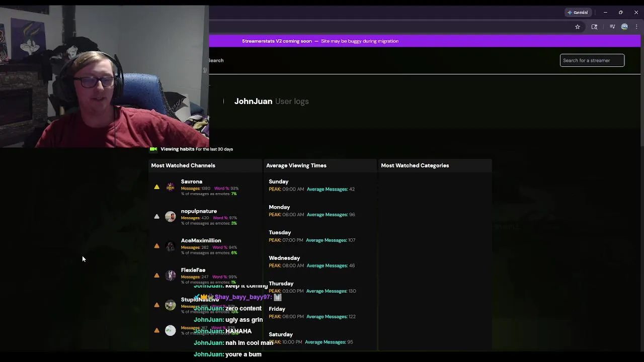Click the 'Most Watched Categories' heading
Image resolution: width=644 pixels, height=362 pixels.
tap(415, 165)
